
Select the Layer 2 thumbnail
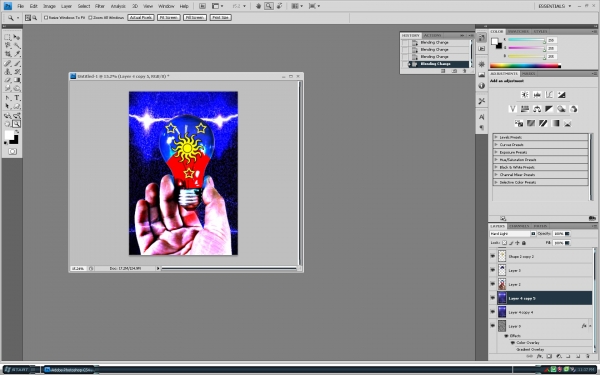[502, 284]
